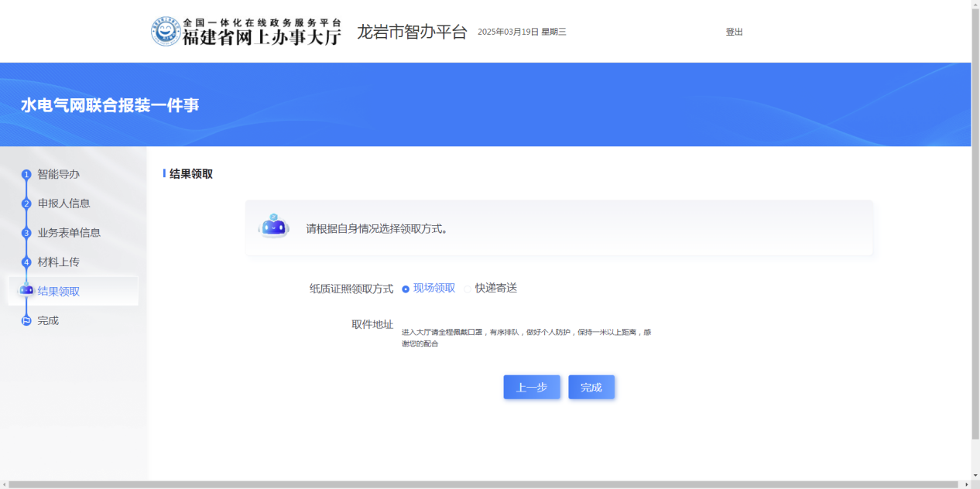Click the Fujian online service hall logo
The width and height of the screenshot is (980, 489).
[245, 31]
